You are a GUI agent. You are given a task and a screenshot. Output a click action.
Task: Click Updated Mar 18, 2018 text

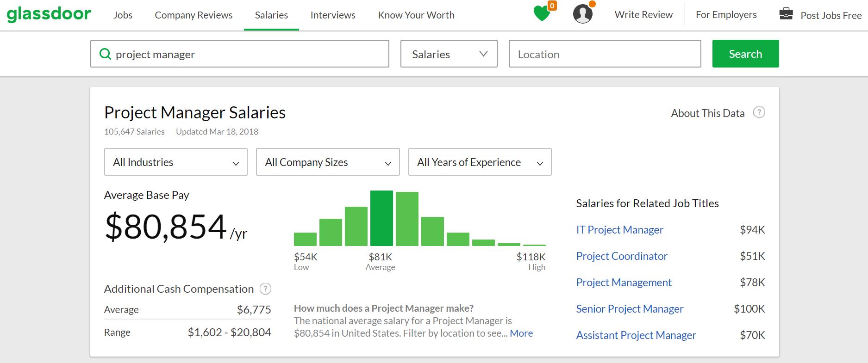point(217,132)
